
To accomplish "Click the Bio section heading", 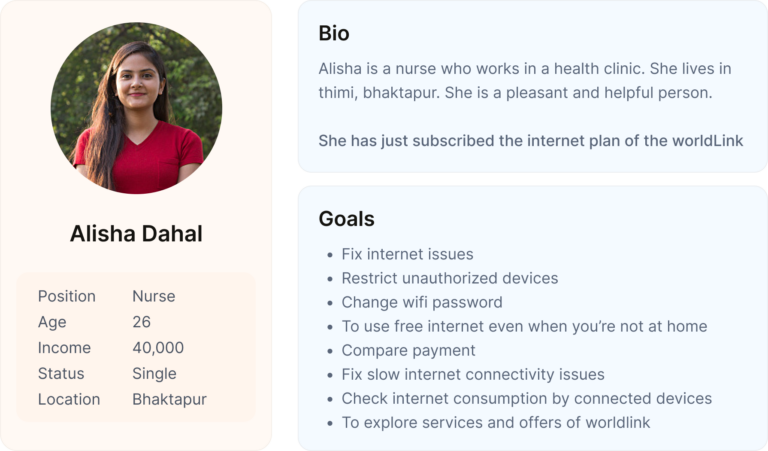I will coord(334,33).
